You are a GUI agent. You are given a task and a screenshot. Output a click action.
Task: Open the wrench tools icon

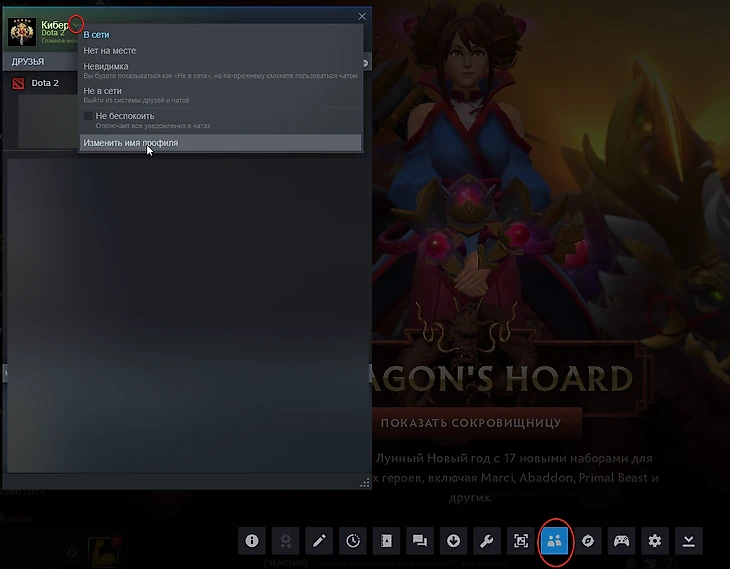[487, 541]
